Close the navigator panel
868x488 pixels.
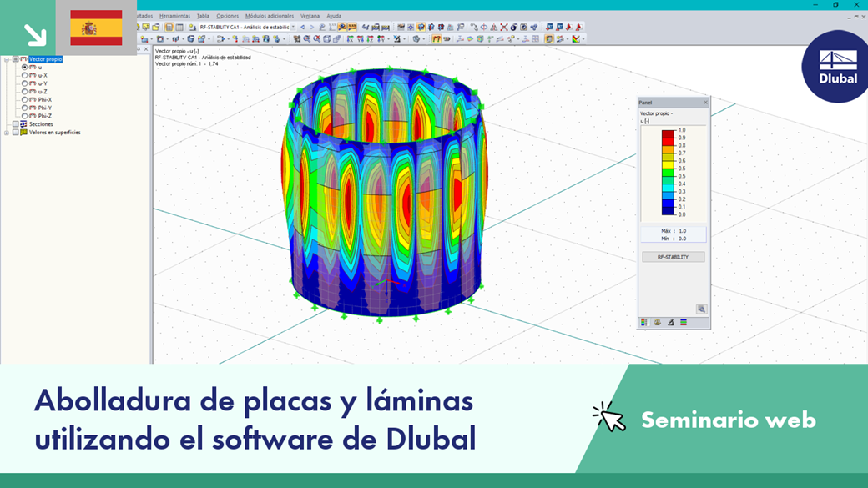point(145,49)
